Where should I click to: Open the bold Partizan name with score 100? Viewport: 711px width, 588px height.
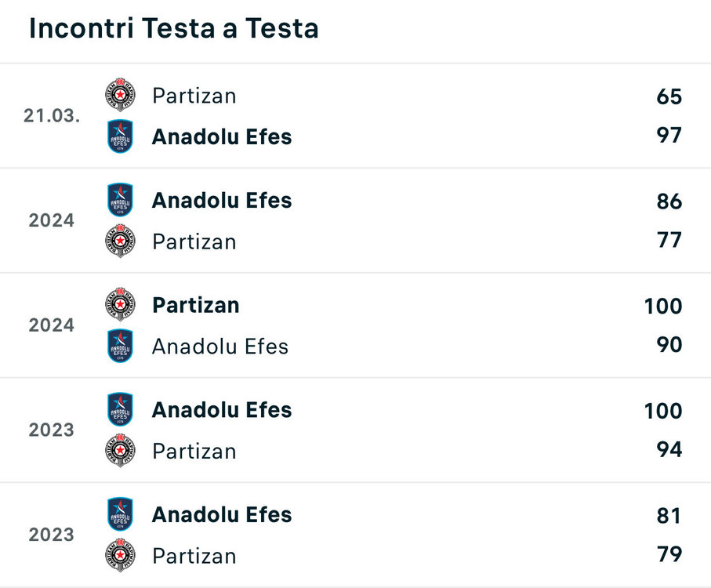196,305
